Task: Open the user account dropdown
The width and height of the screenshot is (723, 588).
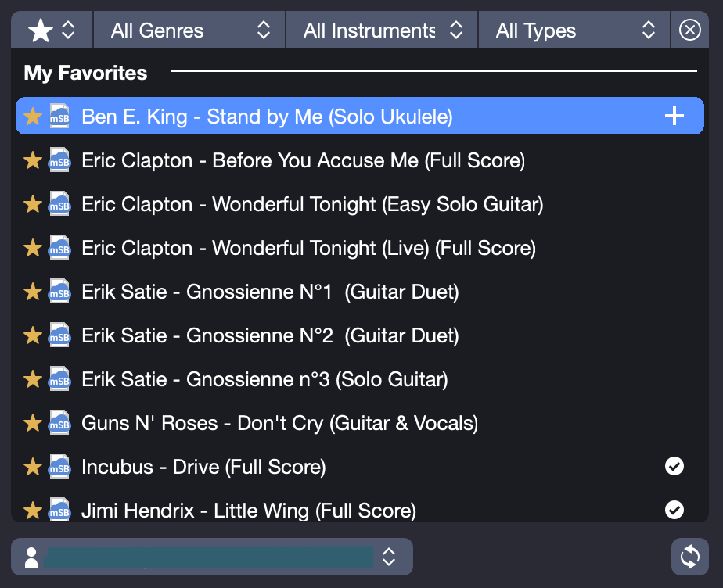Action: [x=211, y=557]
